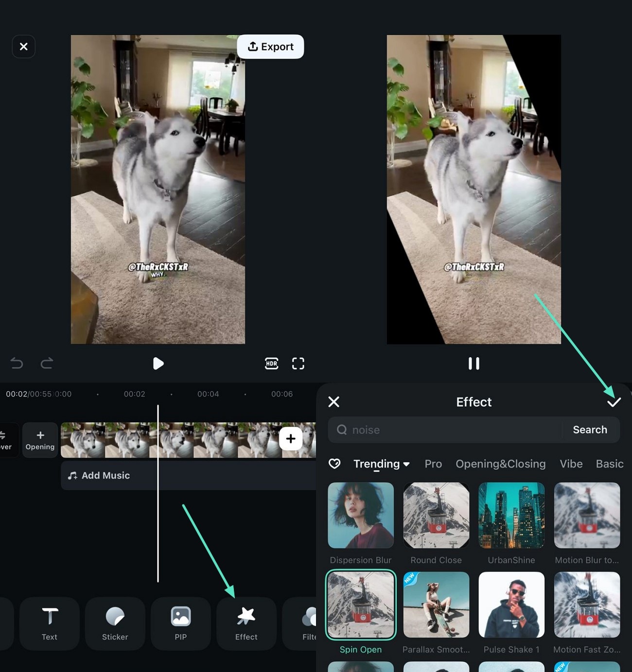This screenshot has width=632, height=672.
Task: Open the Filter tool
Action: point(299,623)
